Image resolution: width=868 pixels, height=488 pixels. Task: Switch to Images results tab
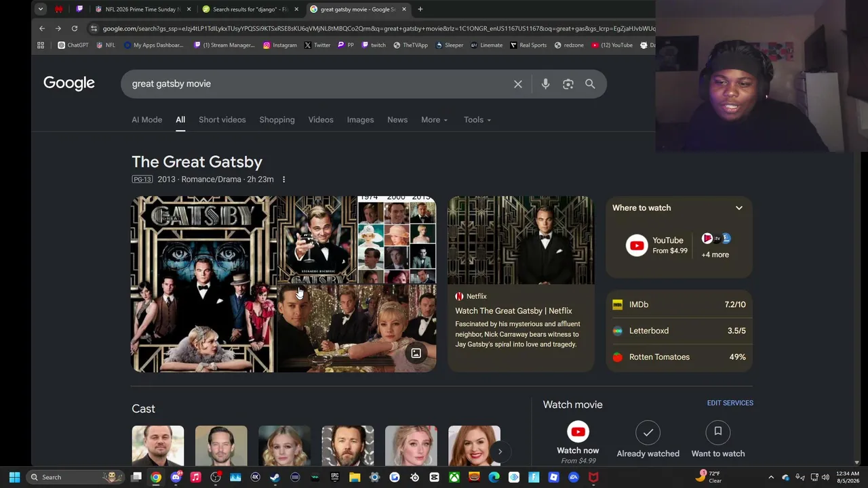(x=360, y=120)
